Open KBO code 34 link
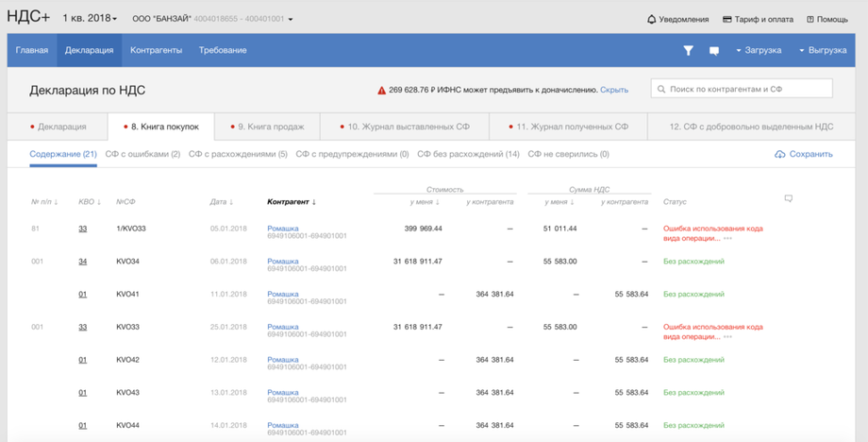The width and height of the screenshot is (868, 442). tap(83, 262)
